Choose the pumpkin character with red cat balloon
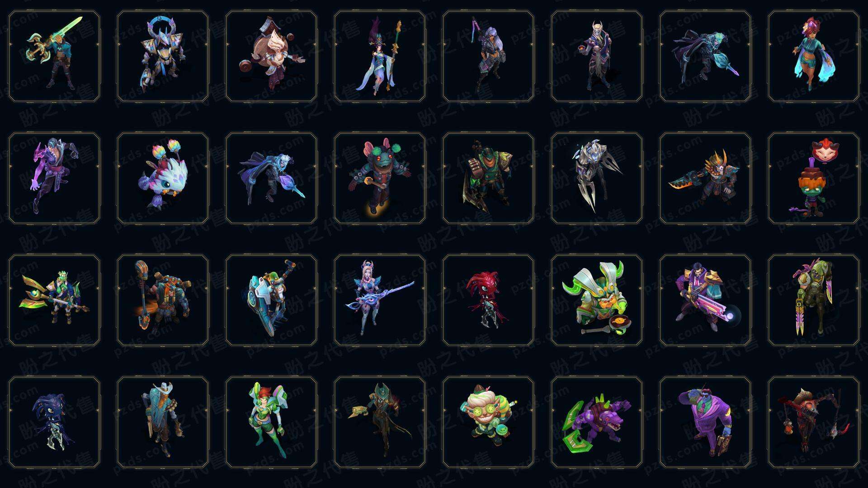The height and width of the screenshot is (488, 868). 814,178
